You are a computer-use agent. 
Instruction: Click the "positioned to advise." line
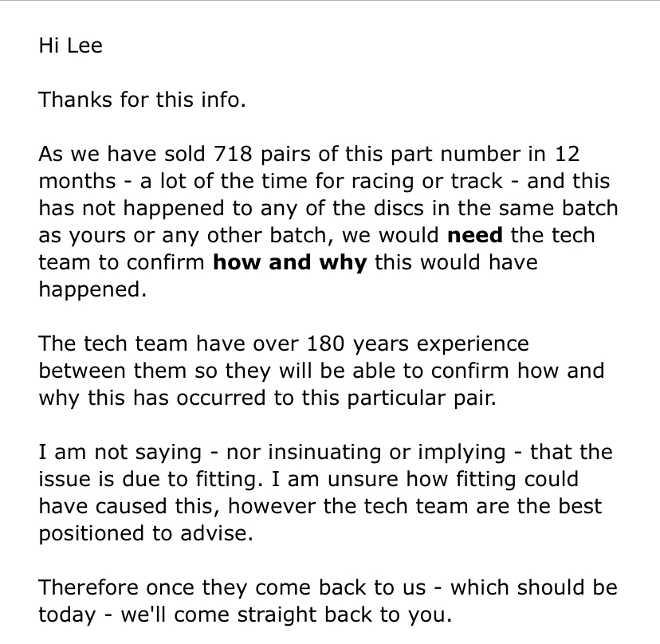[x=146, y=533]
